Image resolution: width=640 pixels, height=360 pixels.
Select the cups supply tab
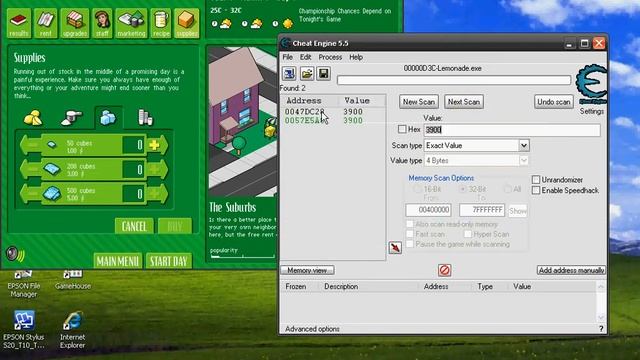[x=145, y=118]
